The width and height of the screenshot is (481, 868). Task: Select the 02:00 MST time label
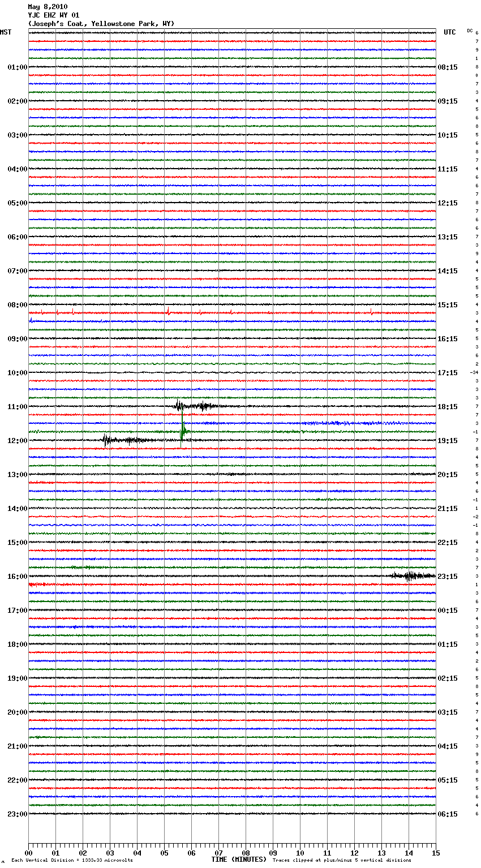click(18, 101)
